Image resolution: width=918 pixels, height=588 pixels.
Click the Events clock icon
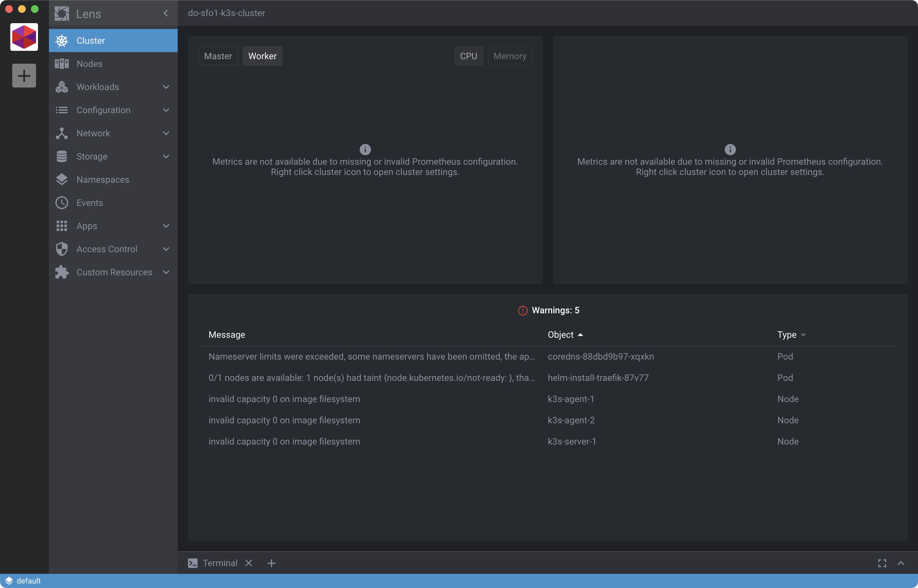pos(61,203)
